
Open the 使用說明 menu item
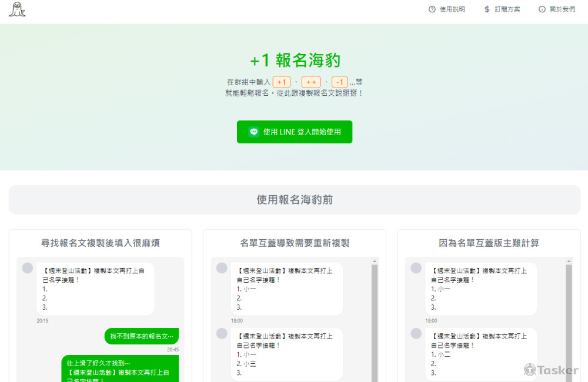(x=452, y=9)
